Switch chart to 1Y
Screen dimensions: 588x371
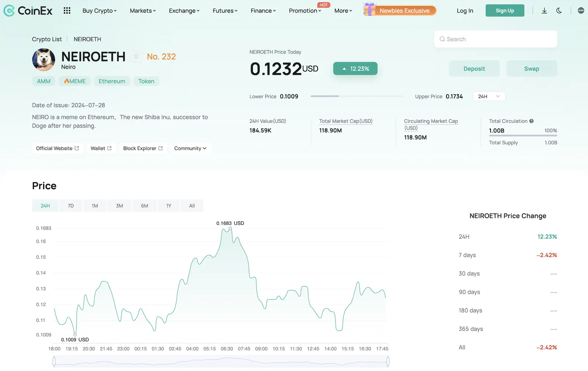[169, 206]
